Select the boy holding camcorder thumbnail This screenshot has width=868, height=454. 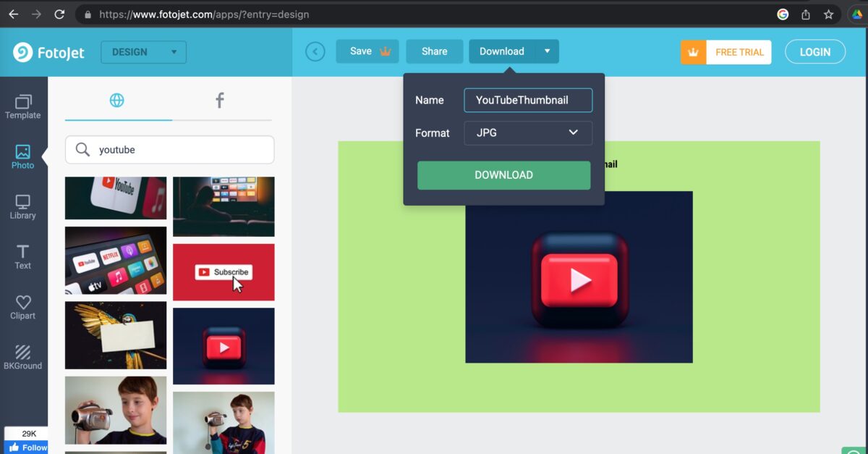pos(116,410)
